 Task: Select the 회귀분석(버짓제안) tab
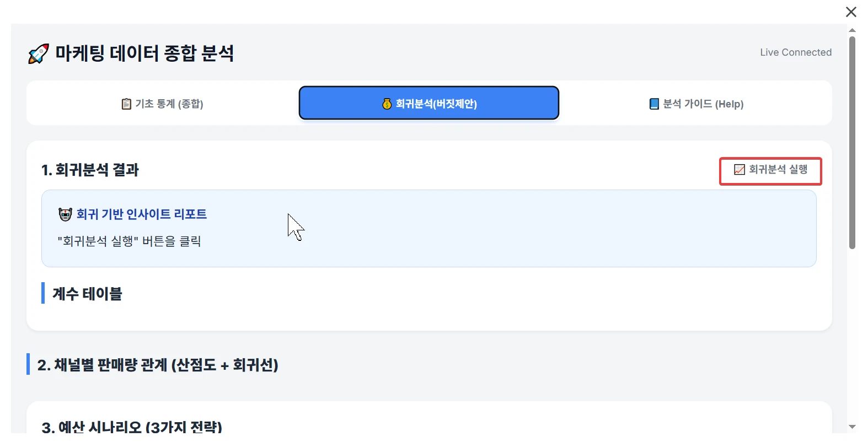[x=429, y=103]
